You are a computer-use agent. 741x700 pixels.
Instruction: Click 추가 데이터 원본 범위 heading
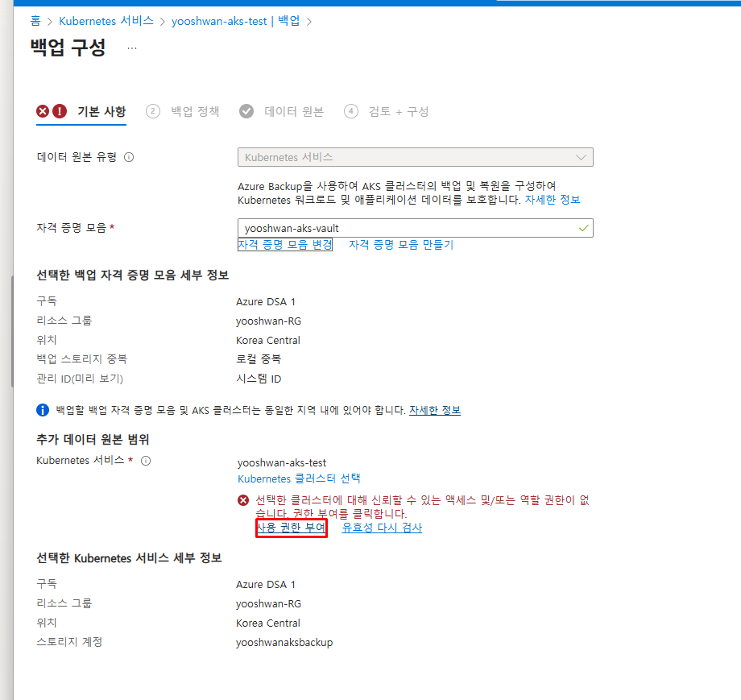coord(93,440)
